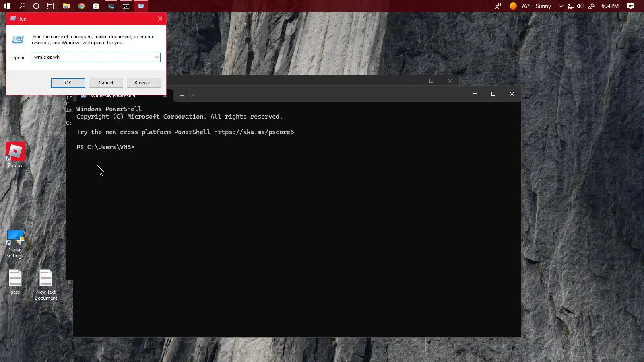This screenshot has height=362, width=644.
Task: Close the Run dialog
Action: tap(160, 19)
